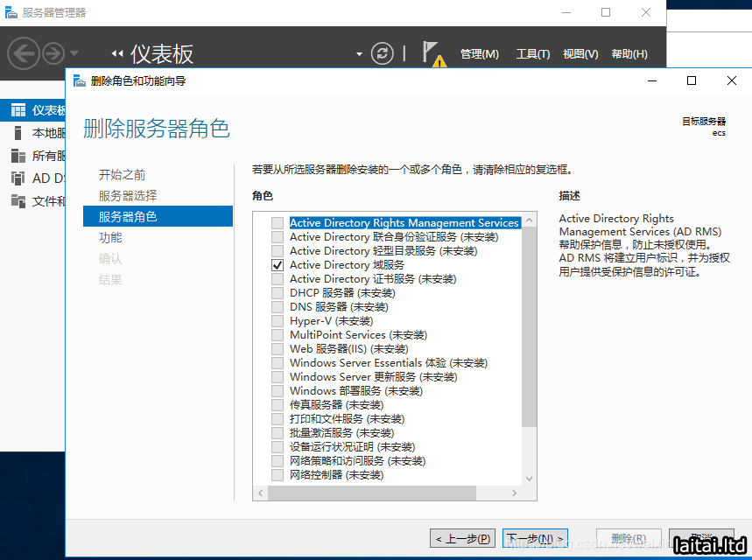Open dropdown arrow left of refresh icon
This screenshot has height=560, width=752.
359,54
